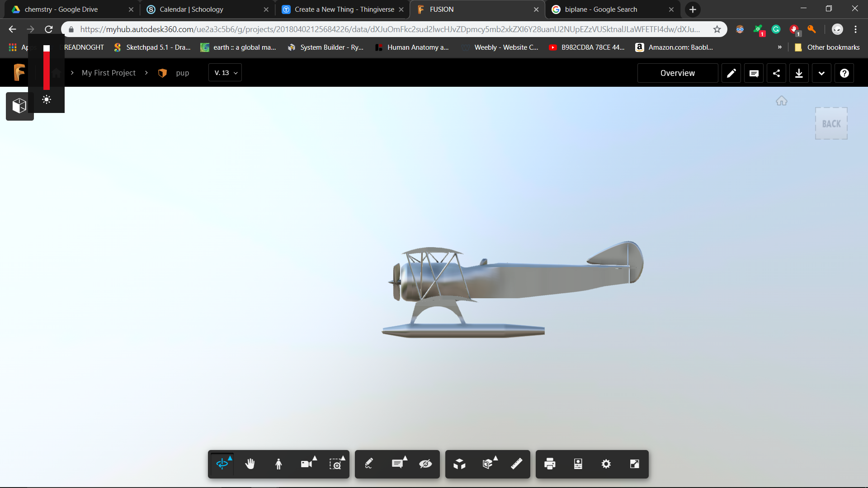Viewport: 868px width, 488px height.
Task: Click the view cube Home icon
Action: (782, 101)
